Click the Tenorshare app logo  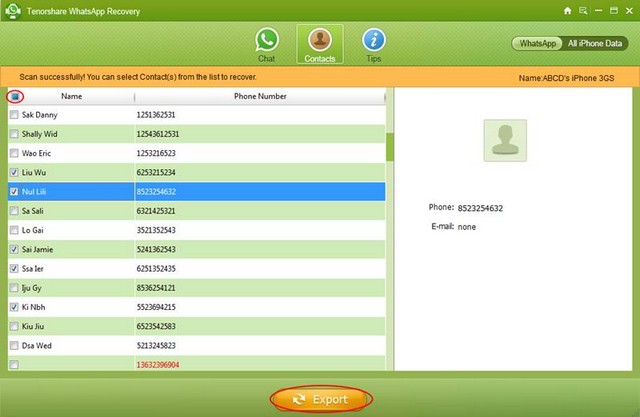pyautogui.click(x=13, y=11)
